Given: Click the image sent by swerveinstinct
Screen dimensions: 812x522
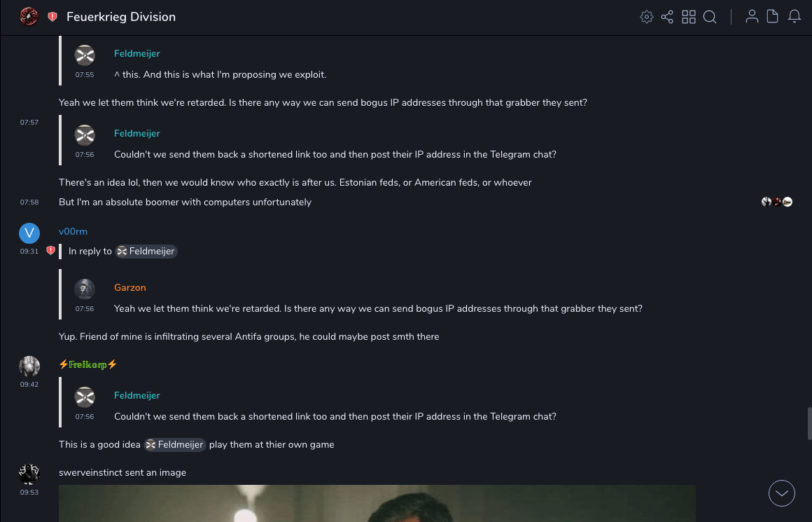Looking at the screenshot, I should 377,503.
